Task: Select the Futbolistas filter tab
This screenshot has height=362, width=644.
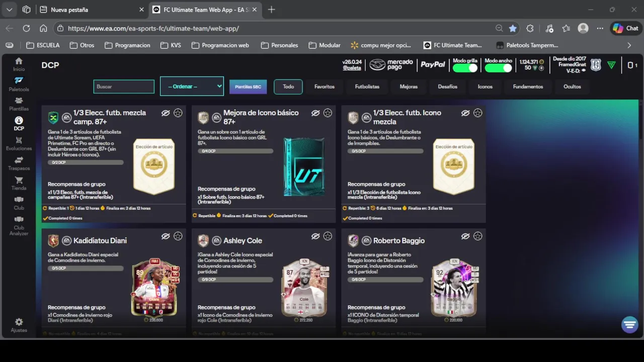Action: [367, 86]
